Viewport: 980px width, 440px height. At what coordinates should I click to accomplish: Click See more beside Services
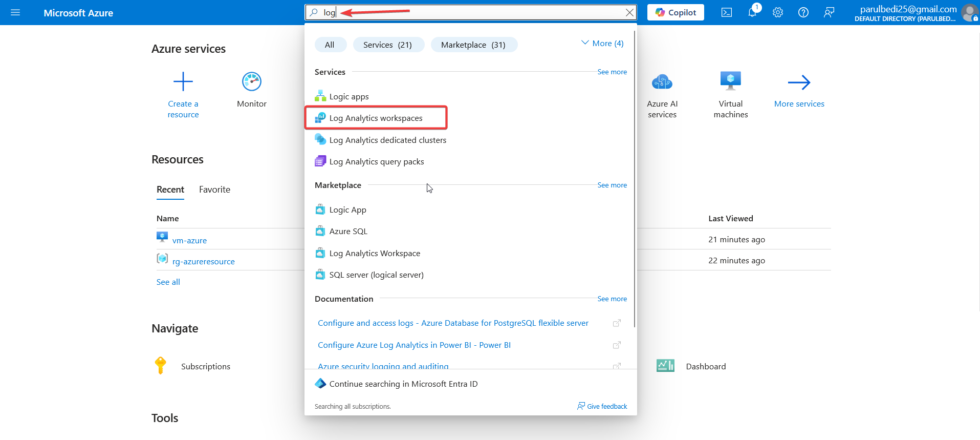click(x=612, y=72)
